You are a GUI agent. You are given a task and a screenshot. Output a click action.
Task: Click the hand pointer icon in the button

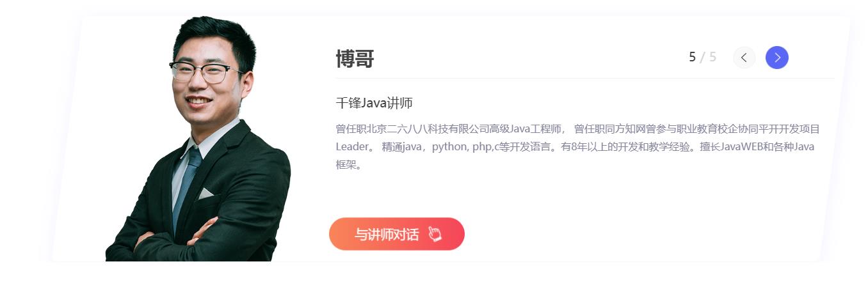coord(435,234)
